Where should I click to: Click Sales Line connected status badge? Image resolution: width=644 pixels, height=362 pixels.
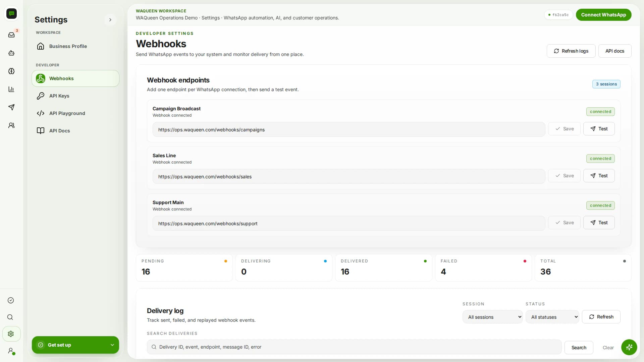(600, 159)
